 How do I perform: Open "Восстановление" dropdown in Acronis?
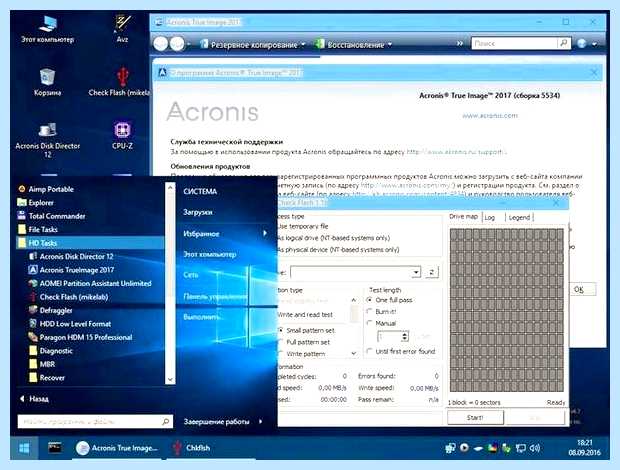pos(353,44)
